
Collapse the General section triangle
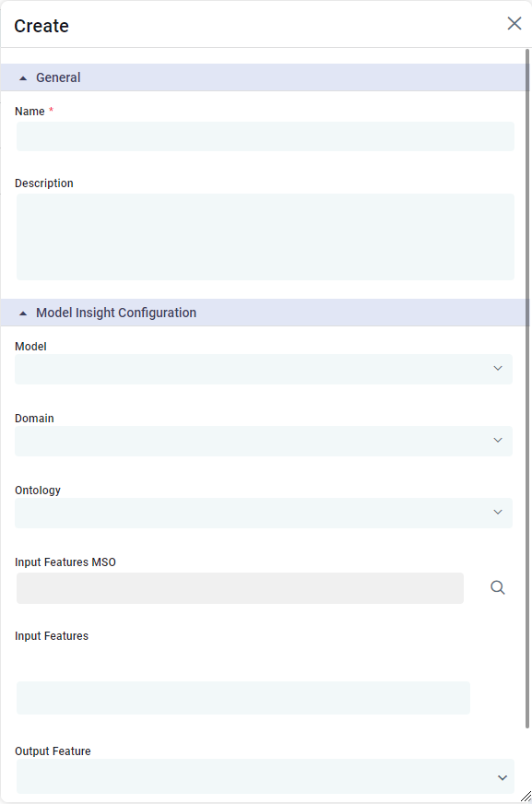pyautogui.click(x=23, y=78)
